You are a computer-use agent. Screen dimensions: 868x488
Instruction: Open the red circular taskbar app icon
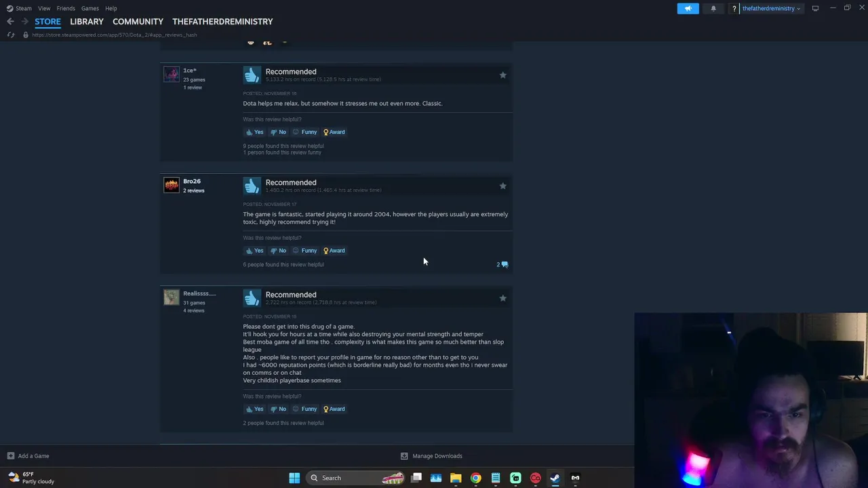pyautogui.click(x=535, y=478)
